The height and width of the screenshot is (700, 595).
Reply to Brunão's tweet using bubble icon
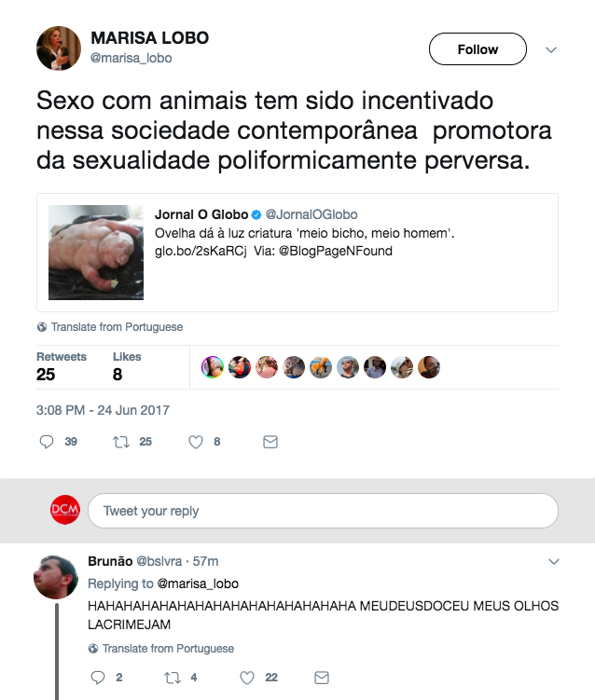tap(98, 678)
